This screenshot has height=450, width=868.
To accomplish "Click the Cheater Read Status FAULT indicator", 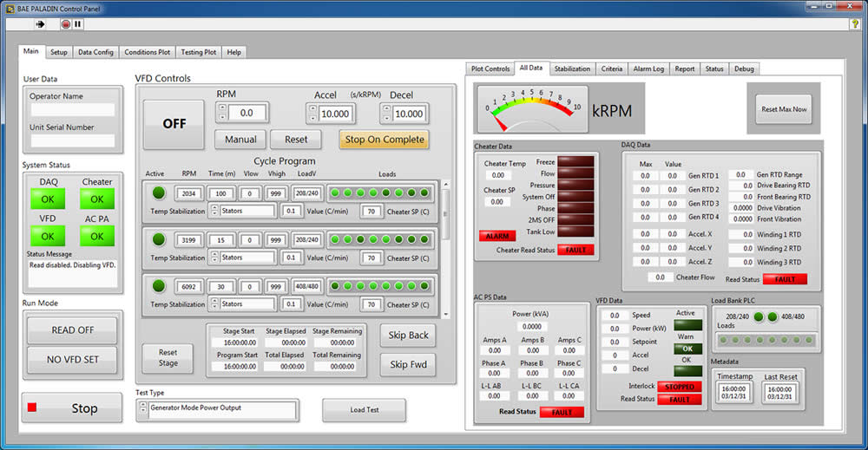I will pyautogui.click(x=575, y=250).
